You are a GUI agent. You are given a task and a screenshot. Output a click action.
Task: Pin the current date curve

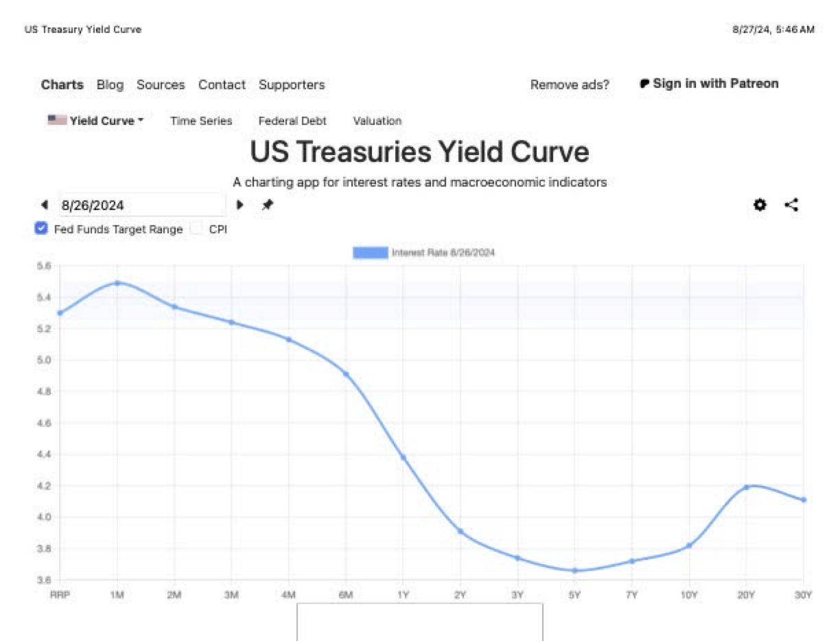pos(268,205)
